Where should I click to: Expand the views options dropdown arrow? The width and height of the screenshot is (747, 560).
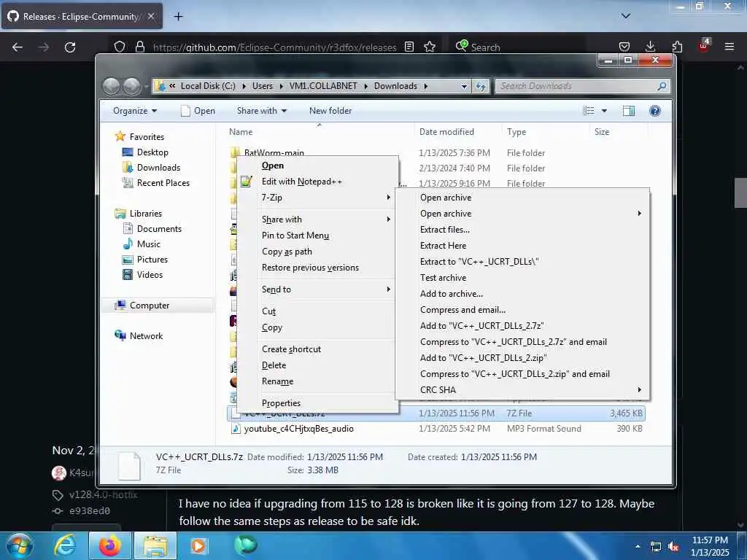pyautogui.click(x=604, y=111)
